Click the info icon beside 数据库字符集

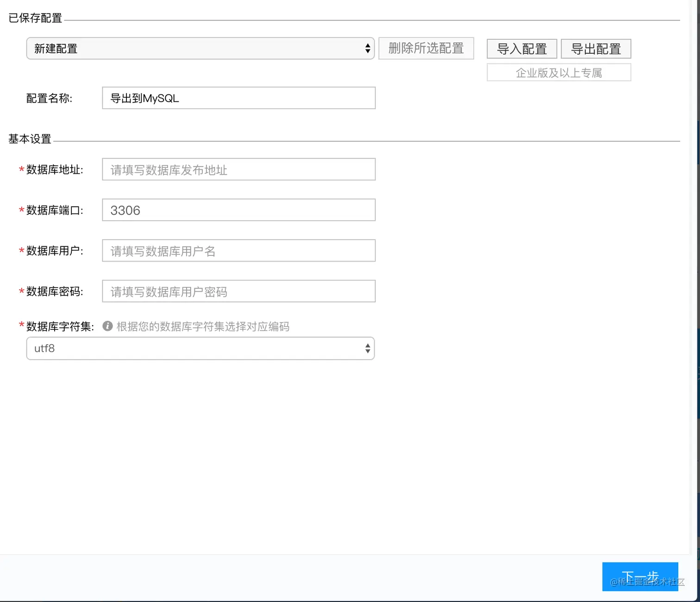tap(107, 326)
